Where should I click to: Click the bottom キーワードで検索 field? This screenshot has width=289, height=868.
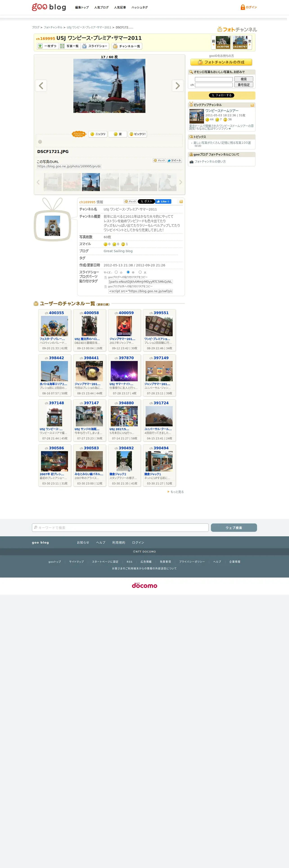coord(120,528)
